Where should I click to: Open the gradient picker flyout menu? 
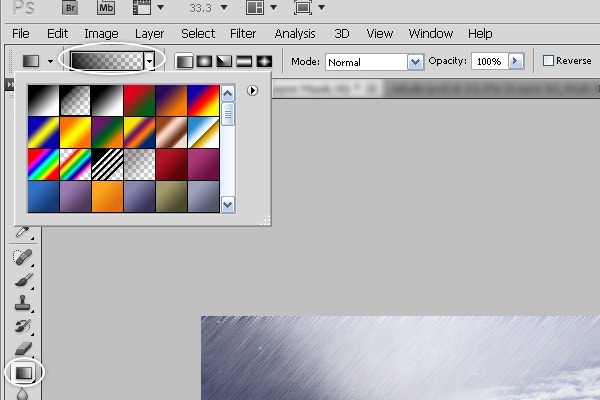tap(253, 90)
